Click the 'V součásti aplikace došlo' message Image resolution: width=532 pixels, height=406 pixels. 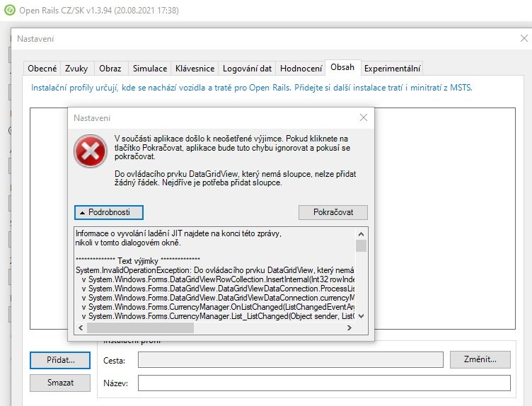[x=233, y=148]
